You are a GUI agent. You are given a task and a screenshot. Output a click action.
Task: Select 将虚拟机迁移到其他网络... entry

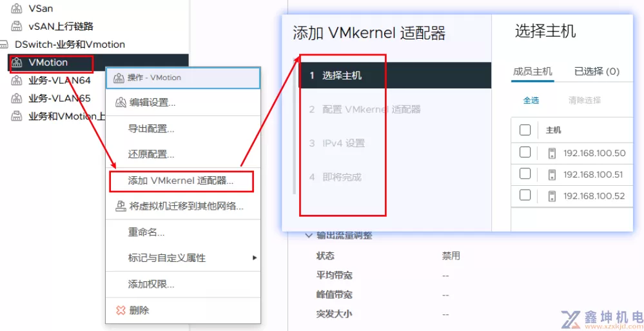pyautogui.click(x=183, y=206)
